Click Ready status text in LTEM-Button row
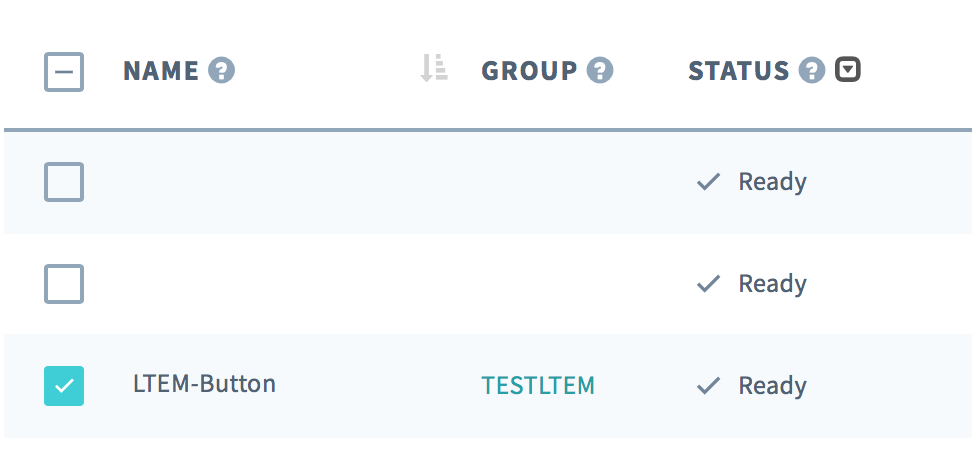Image resolution: width=972 pixels, height=476 pixels. click(772, 386)
